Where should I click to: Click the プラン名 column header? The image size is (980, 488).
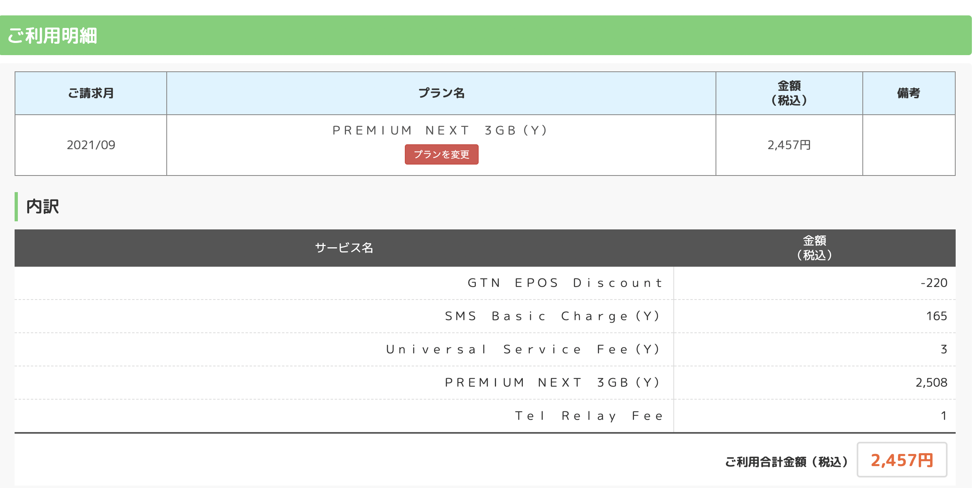click(441, 93)
